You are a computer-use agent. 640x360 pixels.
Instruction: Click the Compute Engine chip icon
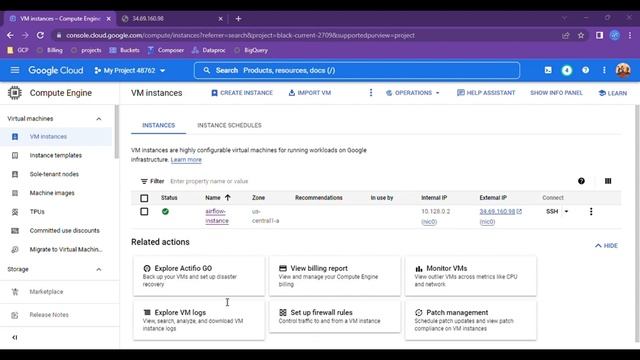(x=15, y=93)
